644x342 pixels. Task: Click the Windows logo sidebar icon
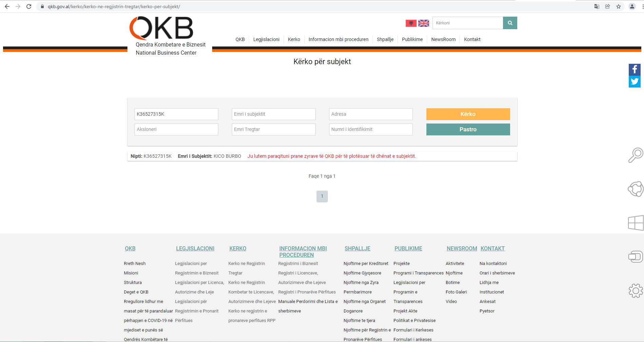pyautogui.click(x=635, y=223)
